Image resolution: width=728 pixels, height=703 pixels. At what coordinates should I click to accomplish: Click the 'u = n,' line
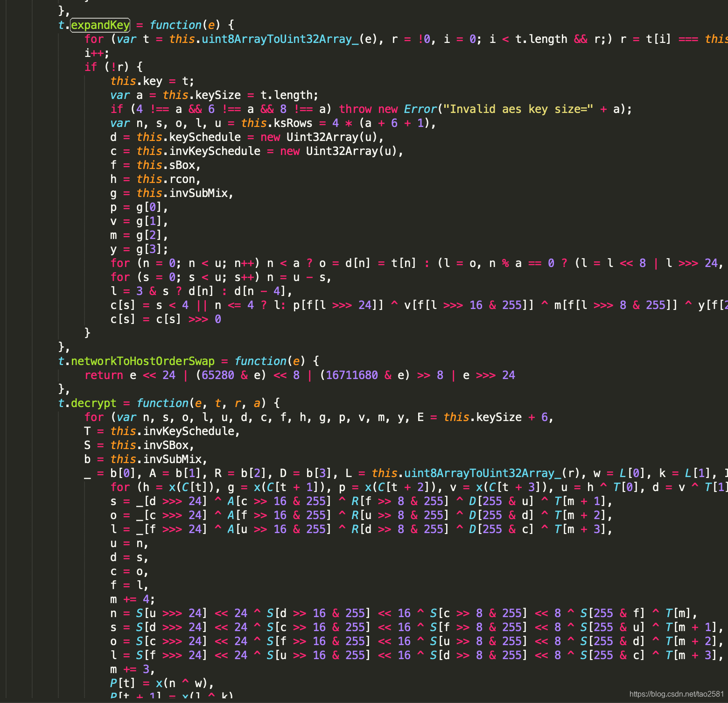(x=130, y=543)
